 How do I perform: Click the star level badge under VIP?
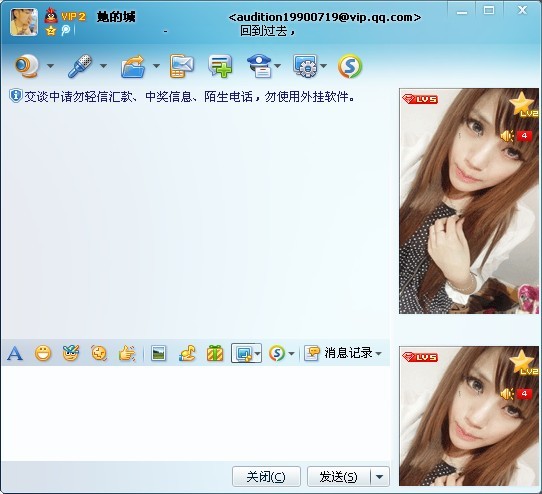(x=51, y=31)
